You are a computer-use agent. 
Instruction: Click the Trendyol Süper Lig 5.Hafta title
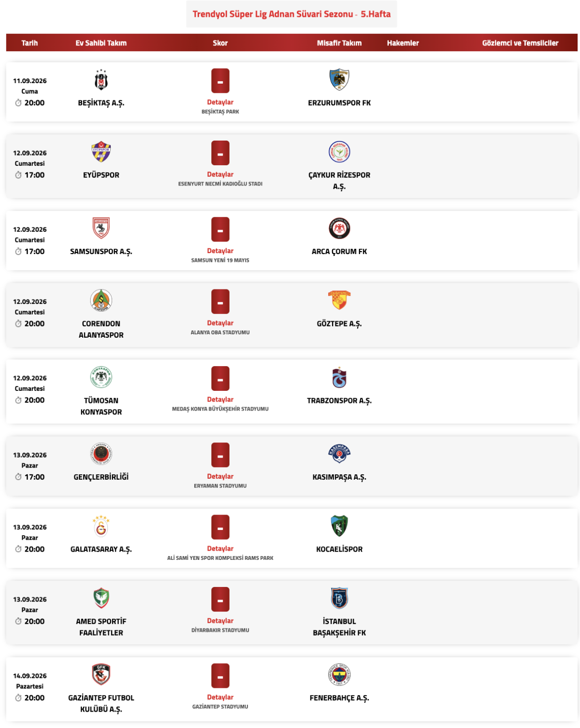tap(291, 14)
